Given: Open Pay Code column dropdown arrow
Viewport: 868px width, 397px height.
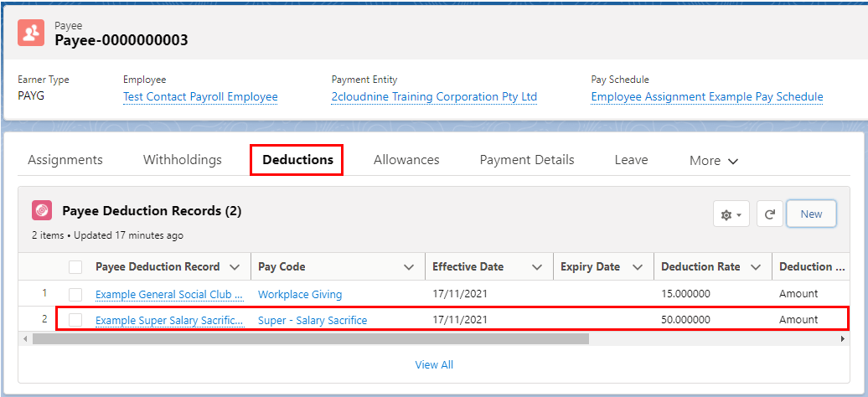Looking at the screenshot, I should (409, 267).
